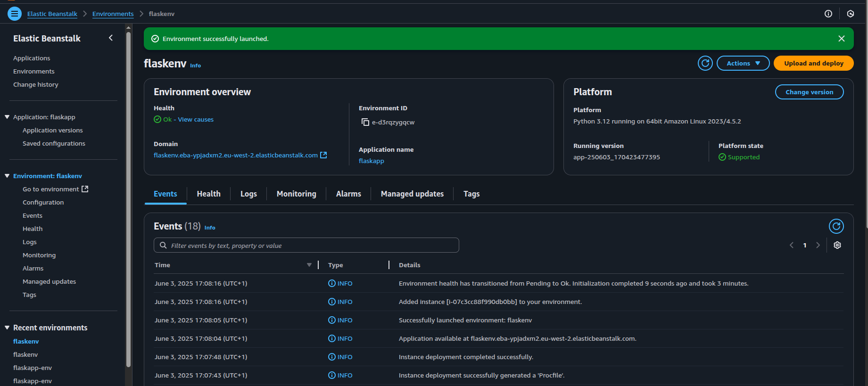The width and height of the screenshot is (868, 386).
Task: Click INFO icon for Added instance event
Action: tap(332, 302)
